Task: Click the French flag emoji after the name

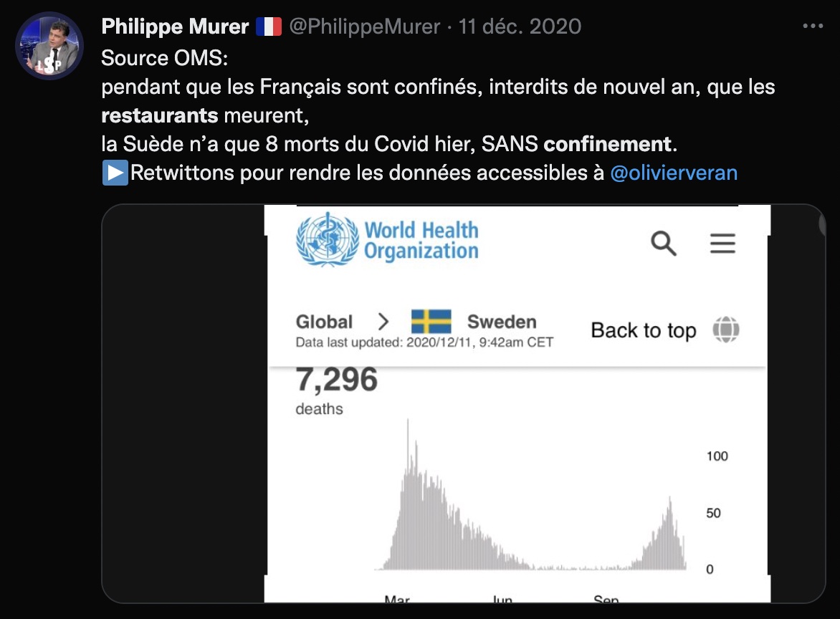Action: point(269,27)
